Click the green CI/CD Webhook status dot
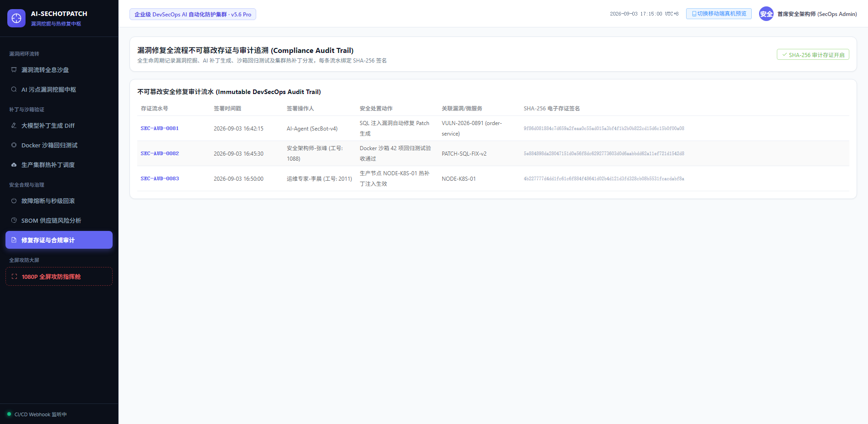The image size is (868, 424). tap(9, 414)
